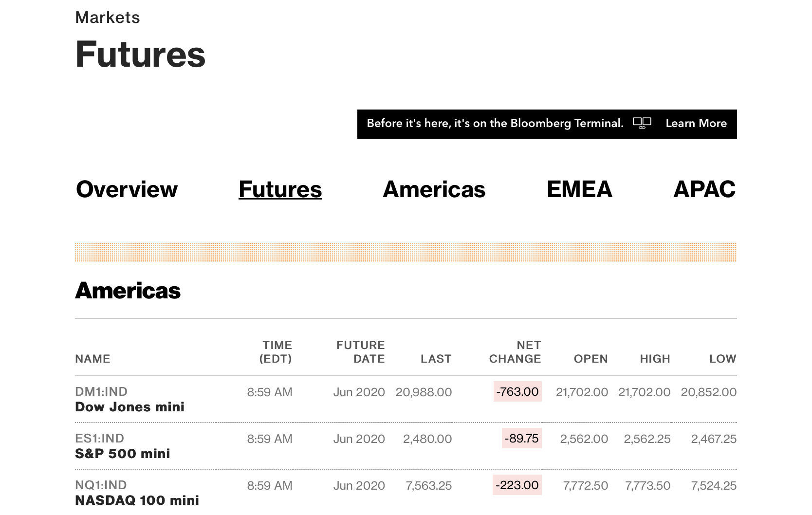The width and height of the screenshot is (812, 515).
Task: Go to the EMEA tab
Action: click(579, 189)
